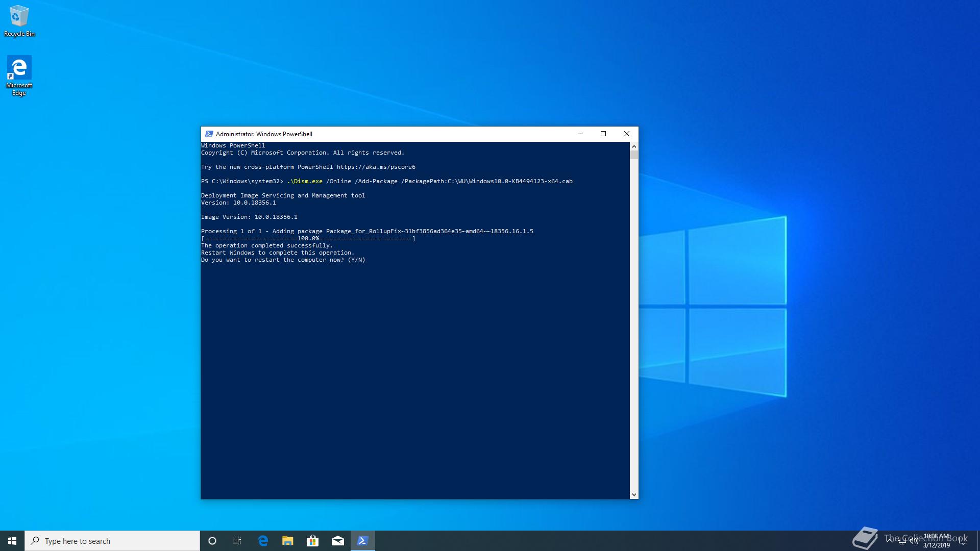Show hidden system tray icons
This screenshot has height=551, width=980.
point(890,541)
